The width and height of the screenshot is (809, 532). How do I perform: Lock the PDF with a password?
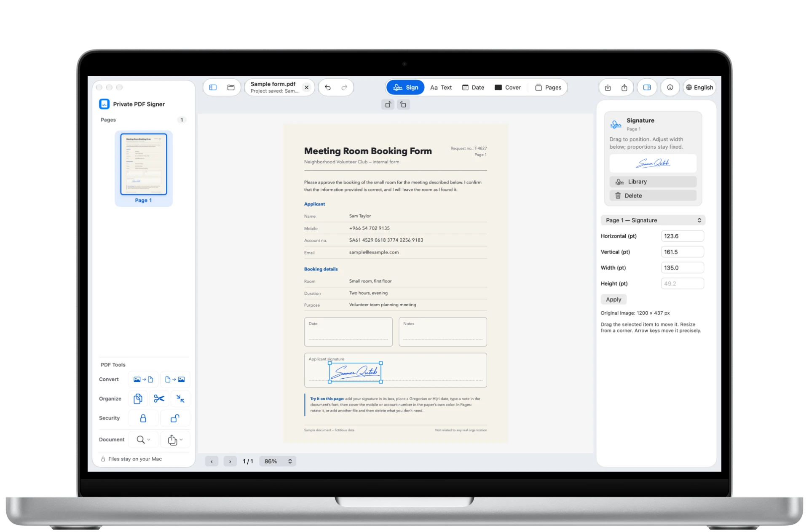pos(143,418)
